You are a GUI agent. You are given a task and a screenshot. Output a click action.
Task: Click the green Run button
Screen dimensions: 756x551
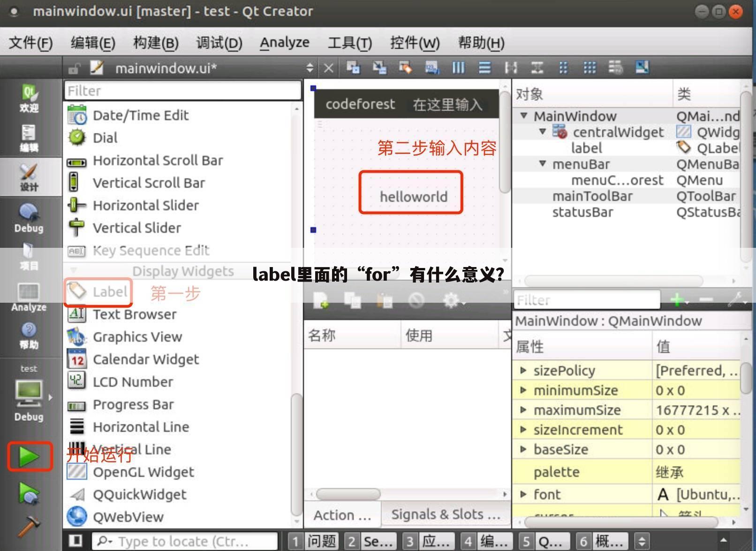pos(29,456)
